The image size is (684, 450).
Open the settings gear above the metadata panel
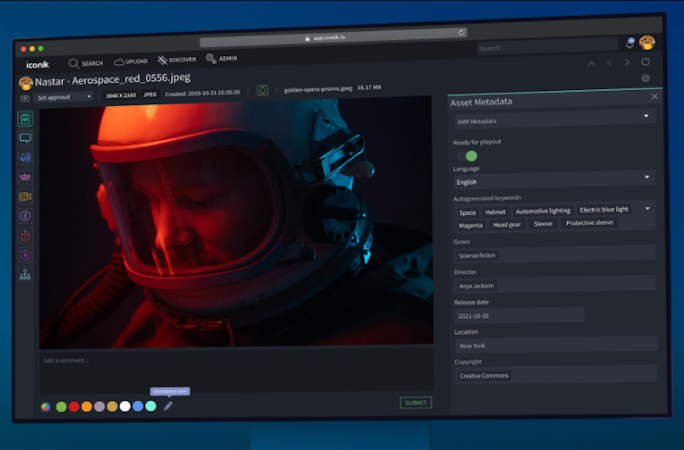click(x=645, y=79)
